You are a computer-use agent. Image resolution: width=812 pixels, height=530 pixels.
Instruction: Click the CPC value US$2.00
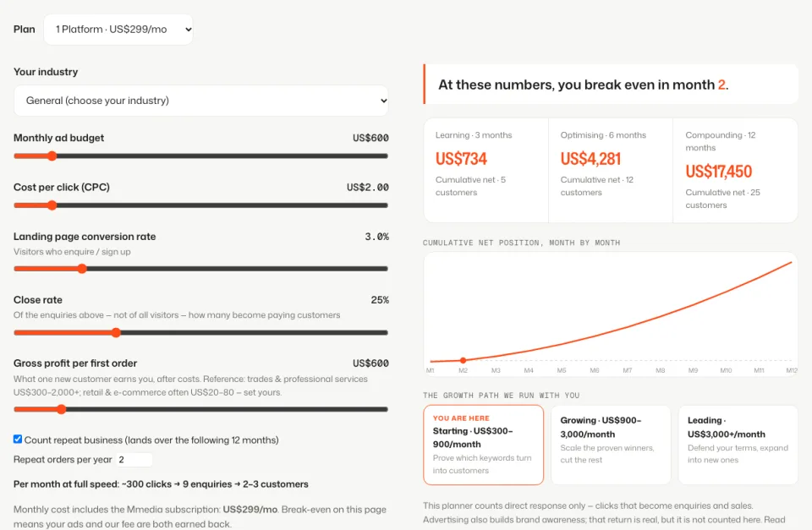(368, 187)
